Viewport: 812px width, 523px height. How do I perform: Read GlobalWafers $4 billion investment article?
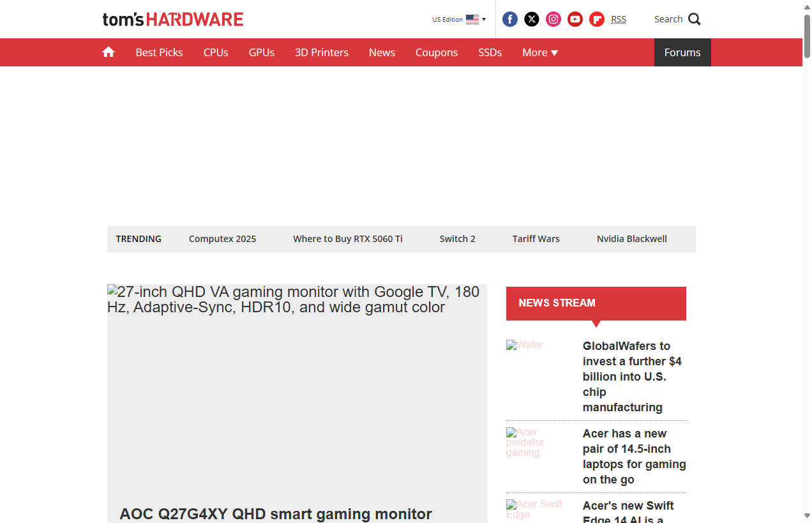(633, 376)
